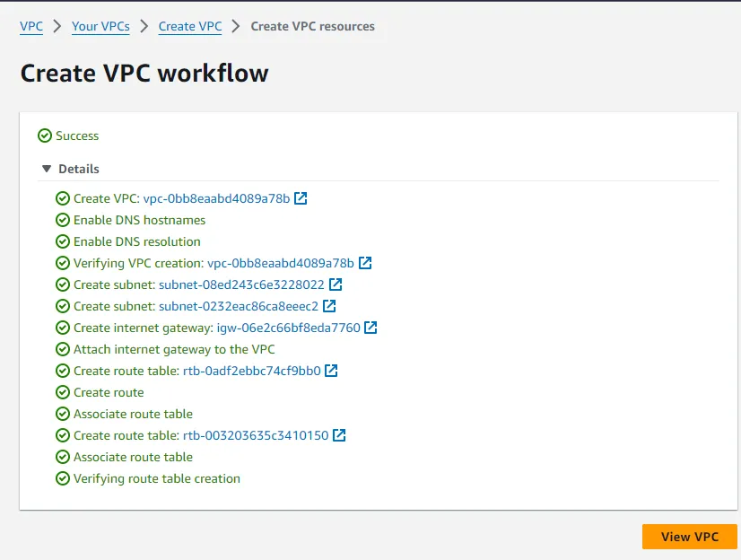Image resolution: width=741 pixels, height=560 pixels.
Task: Click external icon beside rtb-003203635c3410150
Action: [x=339, y=435]
